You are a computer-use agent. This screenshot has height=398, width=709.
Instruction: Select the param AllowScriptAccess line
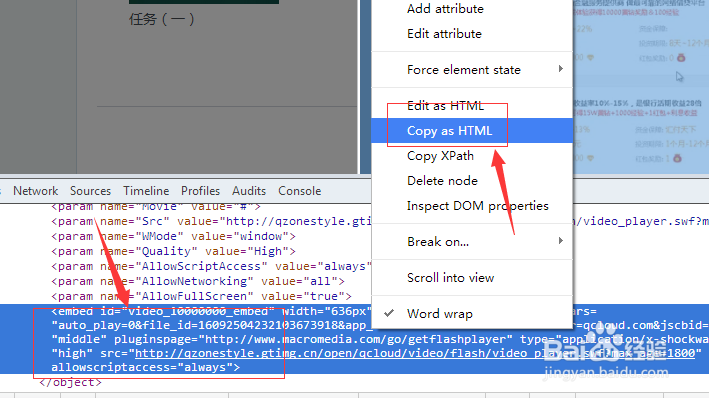211,266
